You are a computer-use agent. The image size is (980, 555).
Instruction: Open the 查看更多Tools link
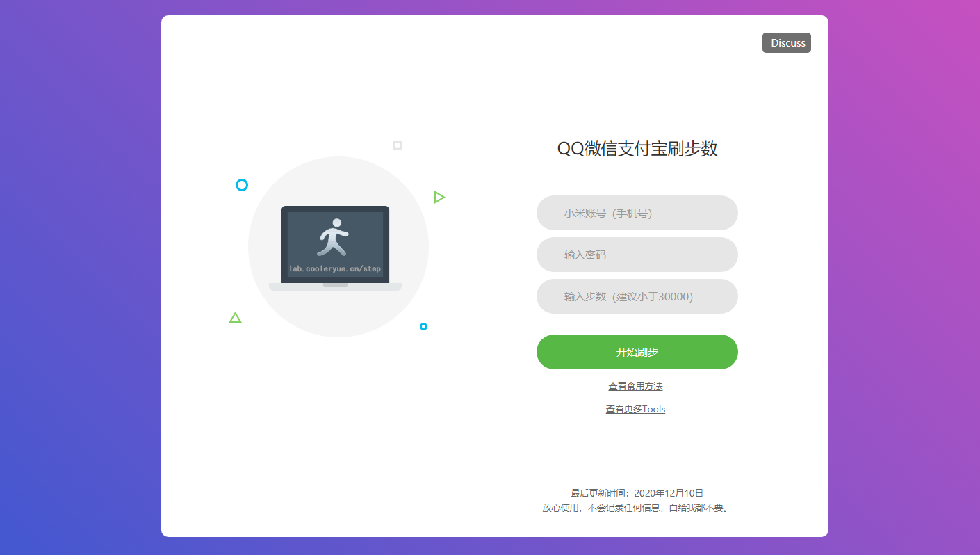(x=636, y=409)
